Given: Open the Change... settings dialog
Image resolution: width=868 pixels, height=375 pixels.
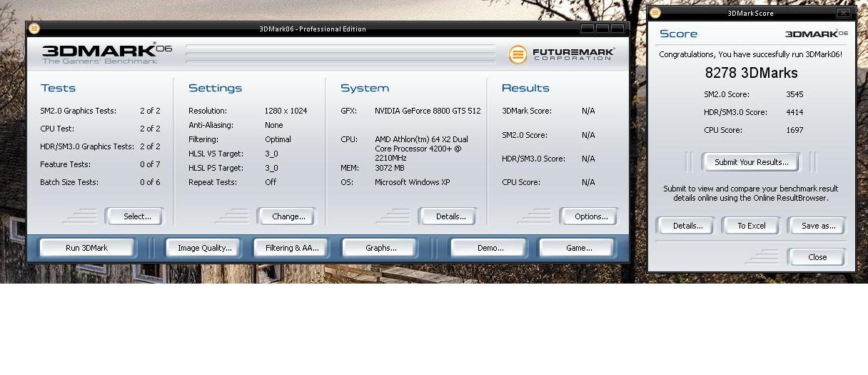Looking at the screenshot, I should 288,216.
